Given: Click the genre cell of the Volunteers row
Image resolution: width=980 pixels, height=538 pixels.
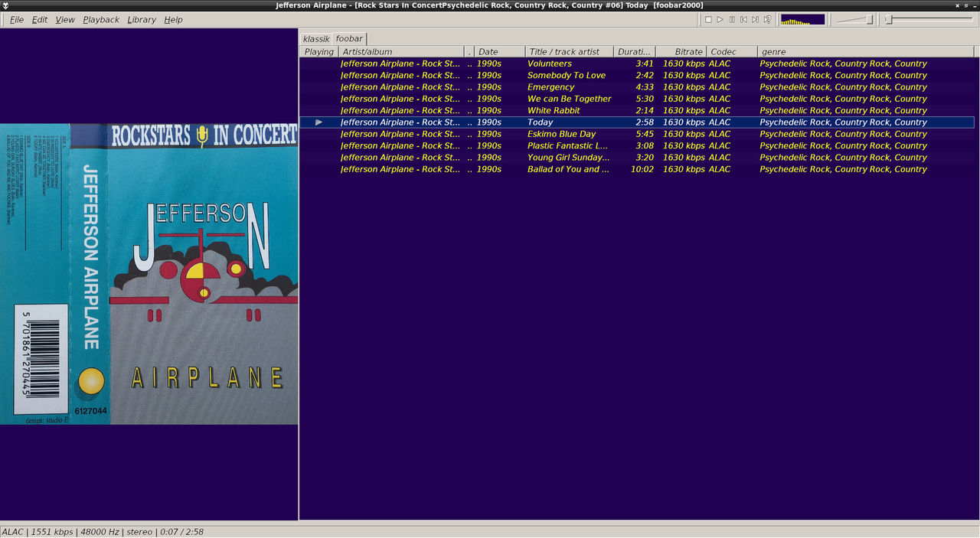Looking at the screenshot, I should coord(843,64).
